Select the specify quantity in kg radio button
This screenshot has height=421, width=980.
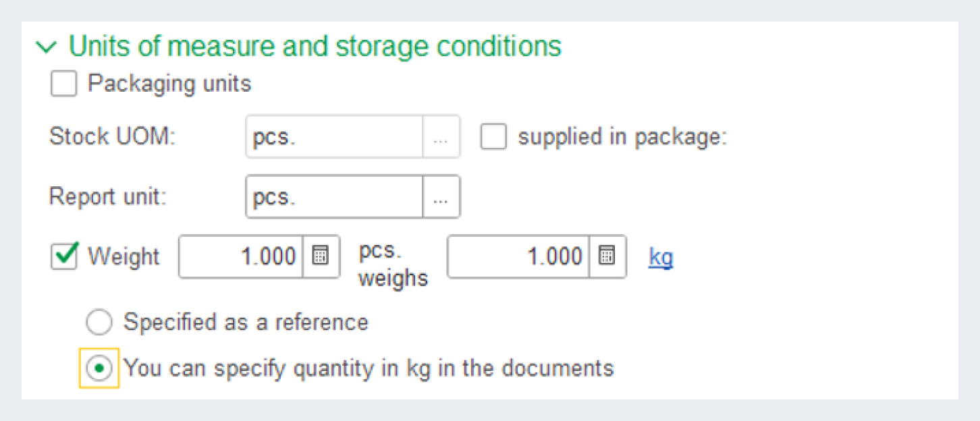click(99, 369)
